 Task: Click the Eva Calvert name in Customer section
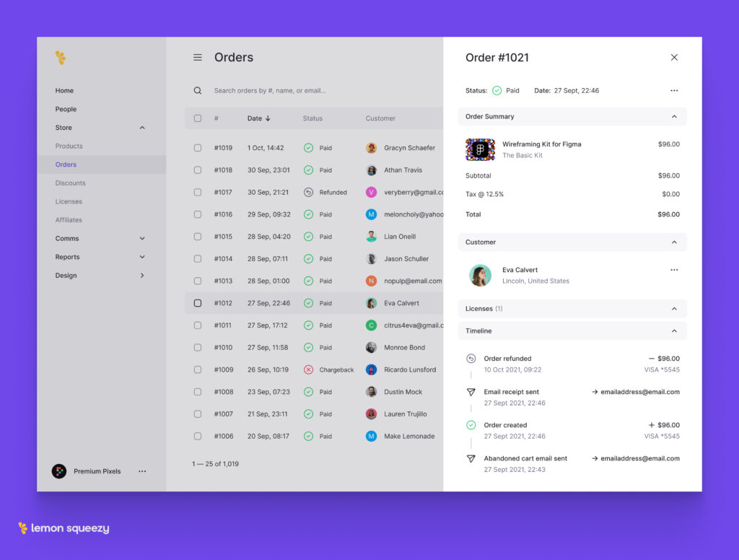pyautogui.click(x=520, y=270)
